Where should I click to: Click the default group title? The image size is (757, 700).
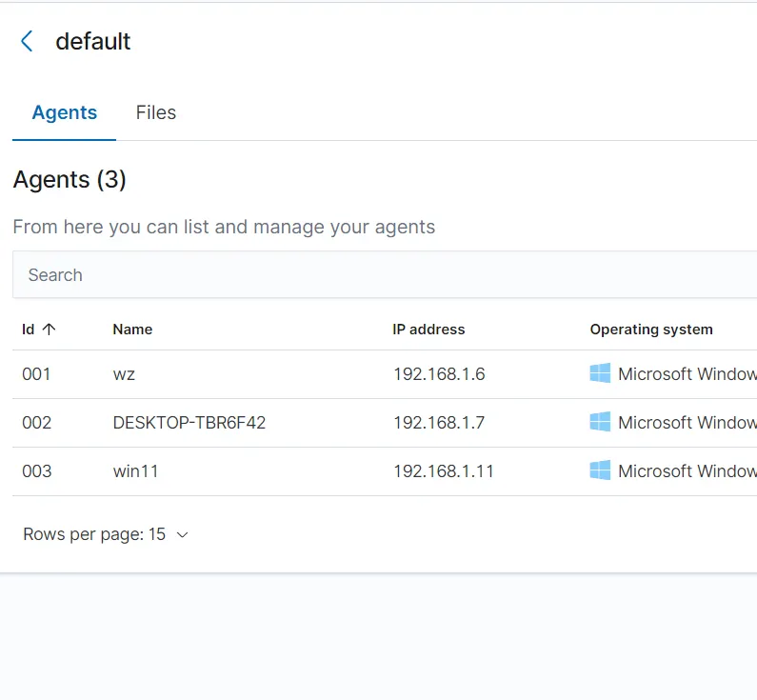tap(92, 41)
